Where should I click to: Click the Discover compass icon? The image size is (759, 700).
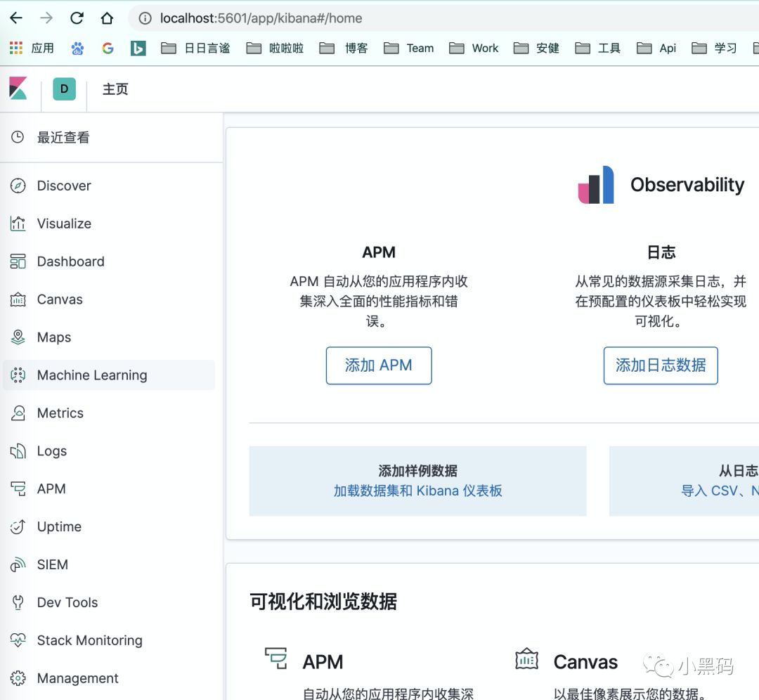coord(18,186)
